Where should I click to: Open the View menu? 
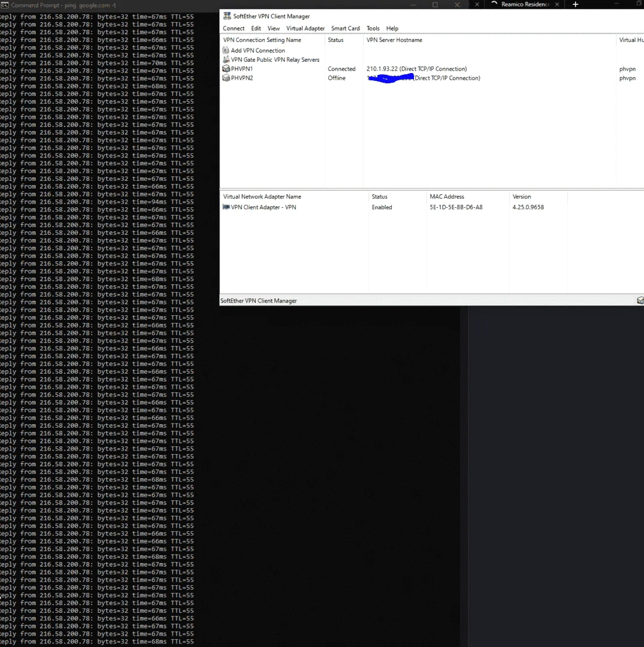(x=274, y=29)
